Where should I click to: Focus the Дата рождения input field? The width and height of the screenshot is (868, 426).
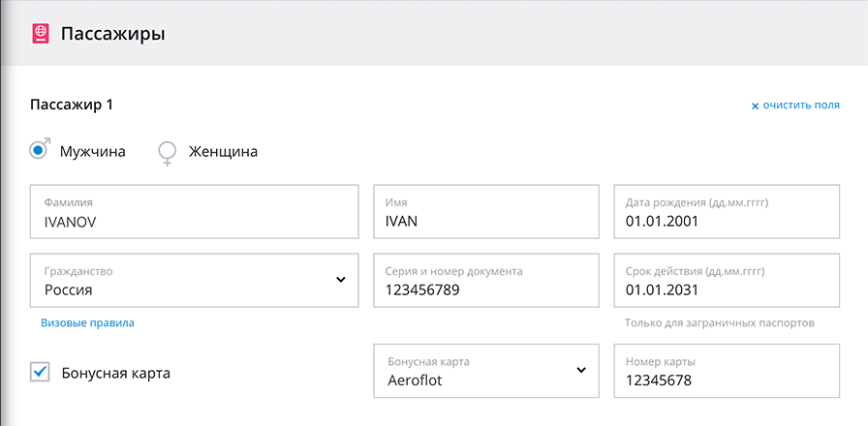click(x=726, y=212)
